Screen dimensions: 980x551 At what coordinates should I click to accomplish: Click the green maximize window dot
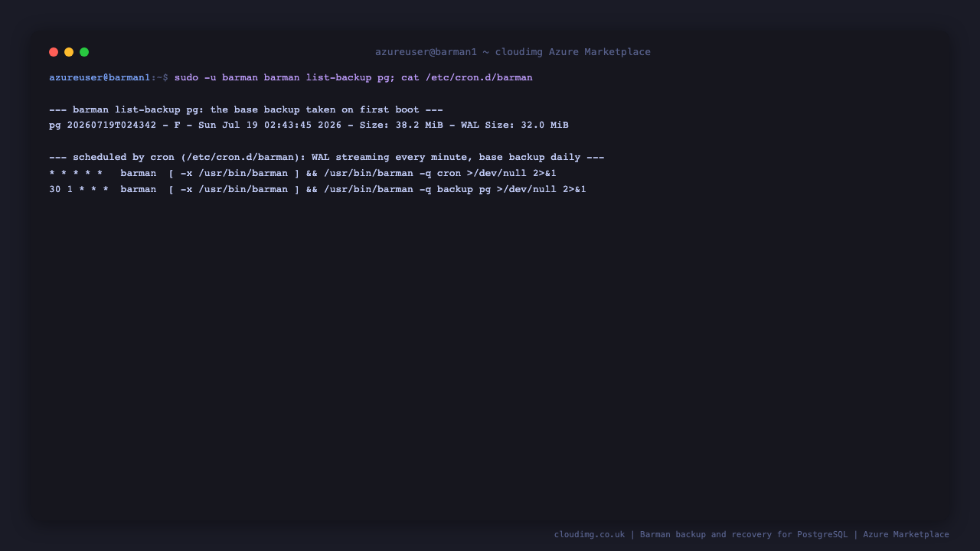(x=84, y=52)
